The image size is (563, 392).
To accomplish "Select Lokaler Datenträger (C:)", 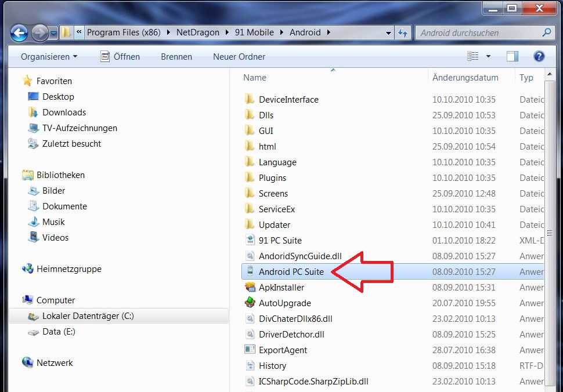I will click(x=119, y=316).
